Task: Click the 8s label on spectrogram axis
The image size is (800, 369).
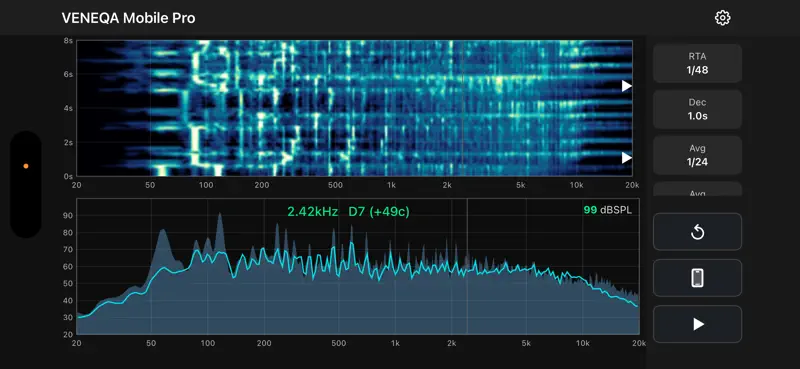Action: point(68,41)
